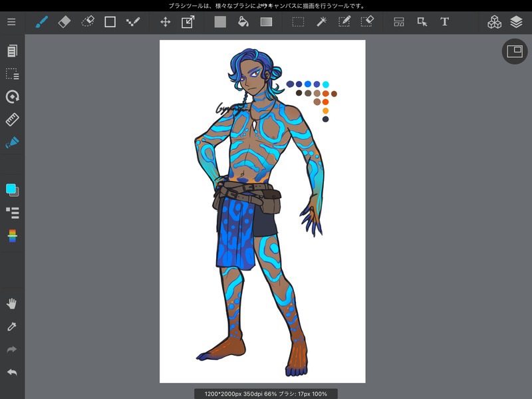Open the hamburger main menu
Image resolution: width=532 pixels, height=399 pixels.
coord(11,22)
